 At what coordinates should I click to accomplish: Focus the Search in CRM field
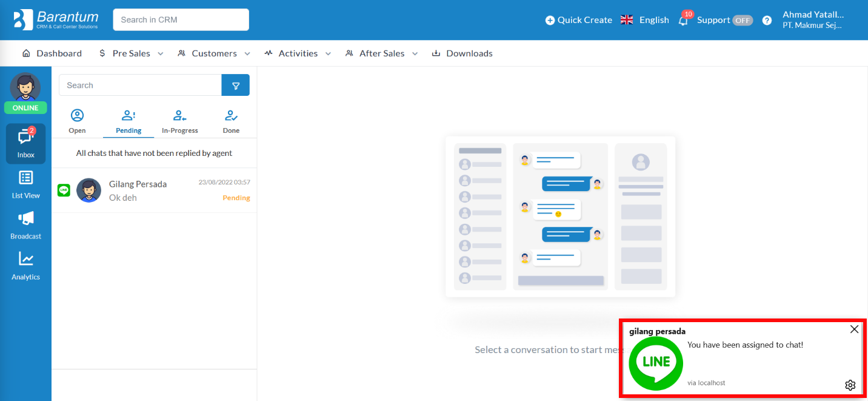(x=181, y=19)
